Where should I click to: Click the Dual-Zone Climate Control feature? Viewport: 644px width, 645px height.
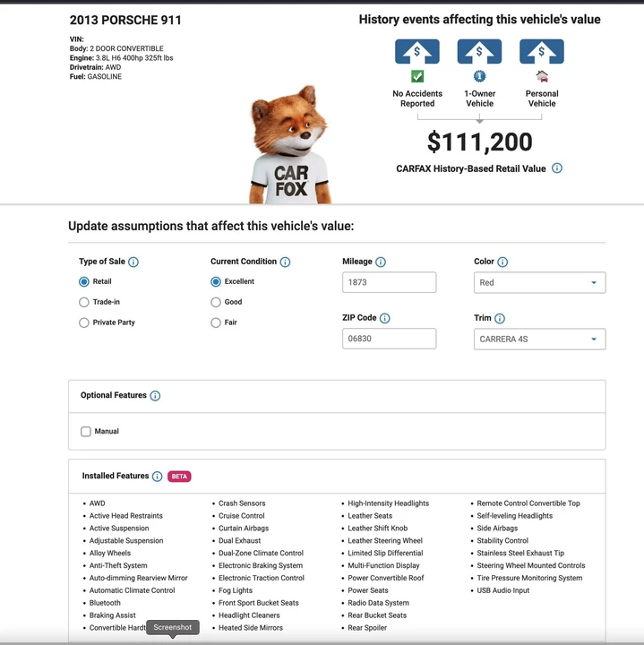tap(262, 554)
